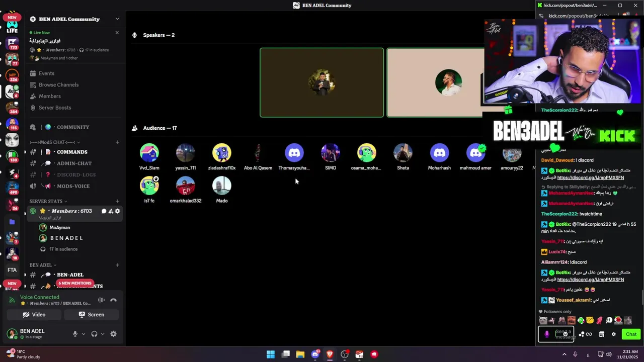The image size is (644, 362).
Task: Open Discord user settings gear
Action: [x=113, y=334]
